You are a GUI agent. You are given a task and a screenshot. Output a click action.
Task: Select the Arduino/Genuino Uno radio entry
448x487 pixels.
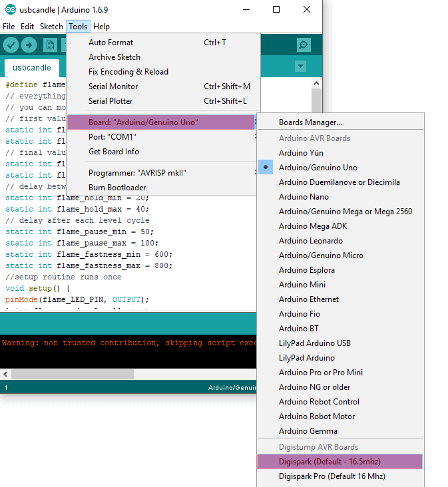click(x=341, y=168)
